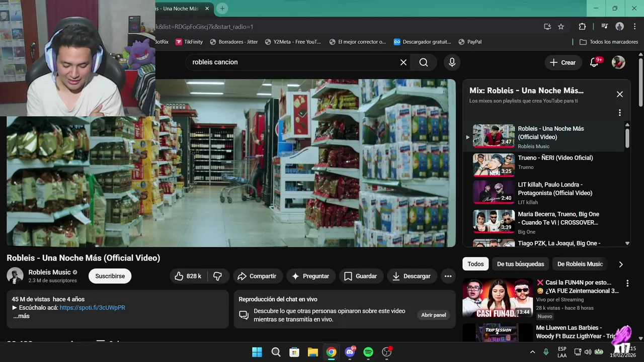Show more filter chips with right arrow

pyautogui.click(x=621, y=264)
